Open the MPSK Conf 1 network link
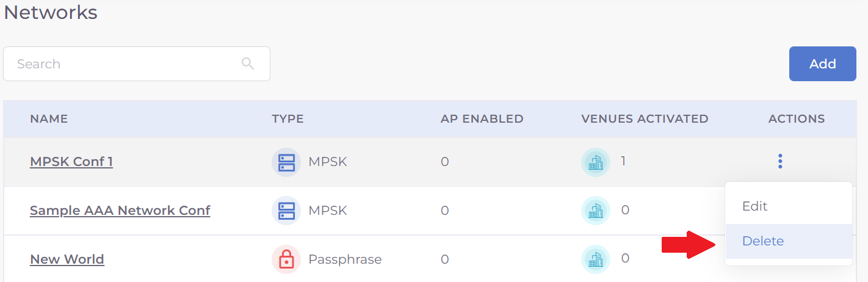 (71, 162)
